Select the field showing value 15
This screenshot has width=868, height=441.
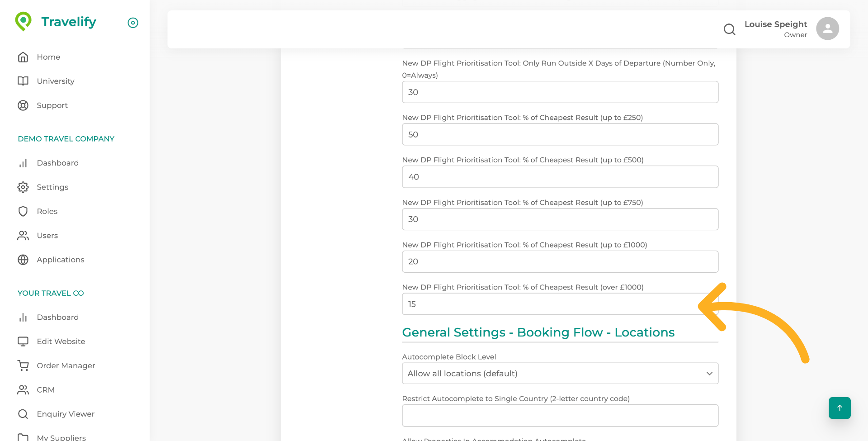pyautogui.click(x=560, y=304)
